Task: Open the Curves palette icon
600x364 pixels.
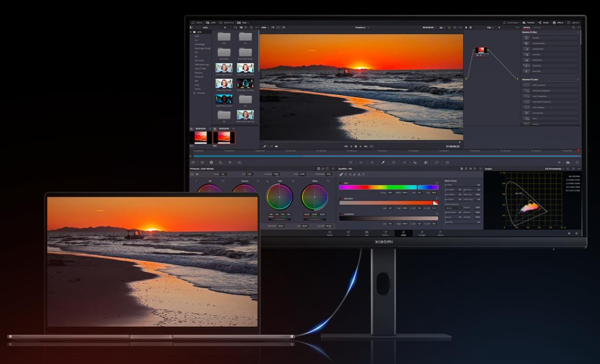Action: click(x=351, y=162)
